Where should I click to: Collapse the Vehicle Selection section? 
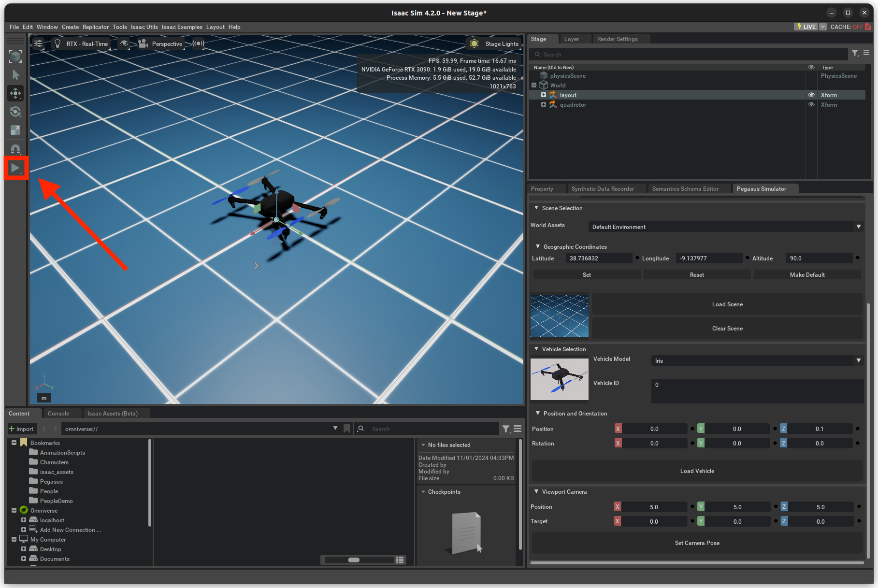click(536, 349)
